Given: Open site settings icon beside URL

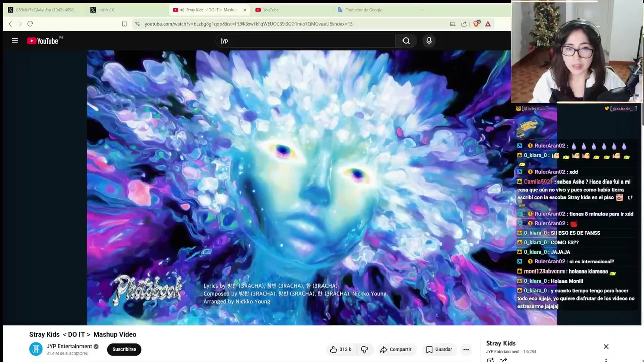Looking at the screenshot, I should coord(137,24).
